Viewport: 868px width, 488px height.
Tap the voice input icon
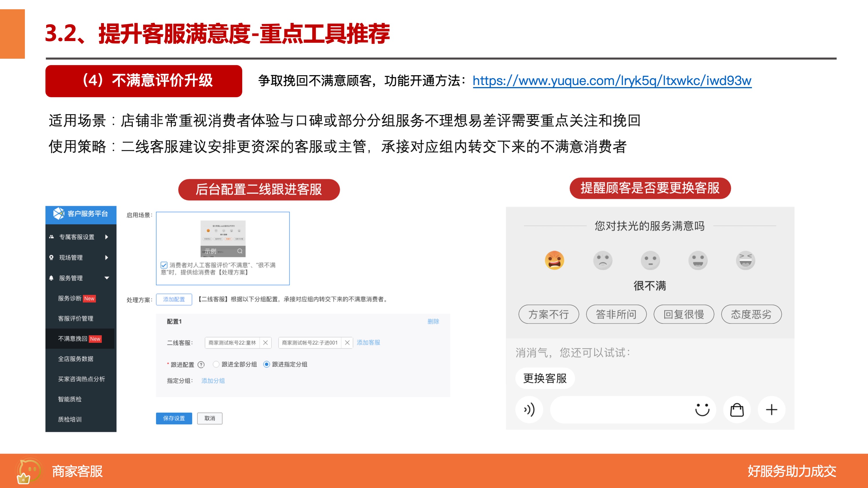(529, 410)
